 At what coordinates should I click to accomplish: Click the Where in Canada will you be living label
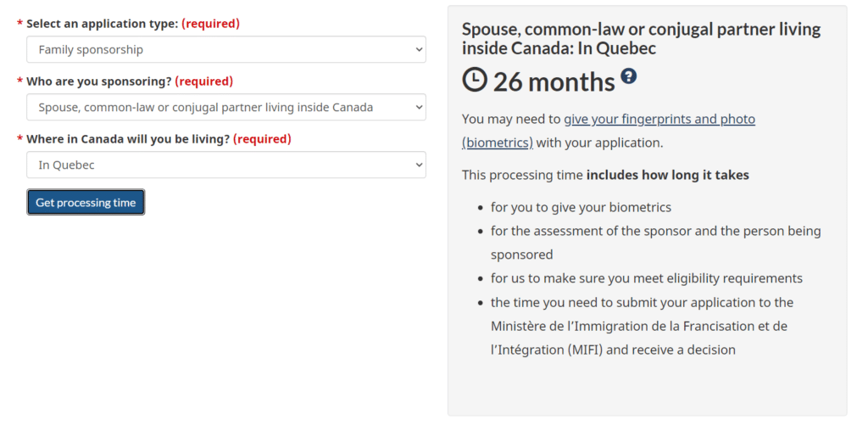(x=128, y=139)
